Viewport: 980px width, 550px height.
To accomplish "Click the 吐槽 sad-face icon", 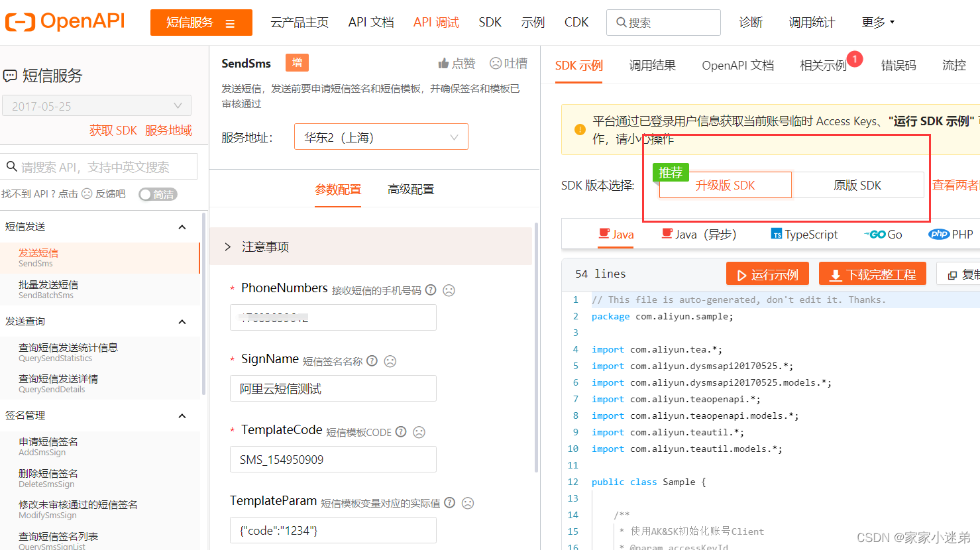I will point(496,64).
